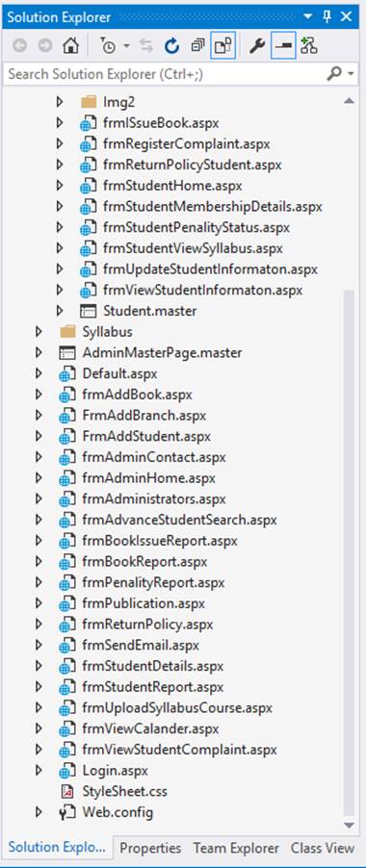The image size is (366, 868).
Task: Click the scrollbar down arrow
Action: (x=349, y=825)
